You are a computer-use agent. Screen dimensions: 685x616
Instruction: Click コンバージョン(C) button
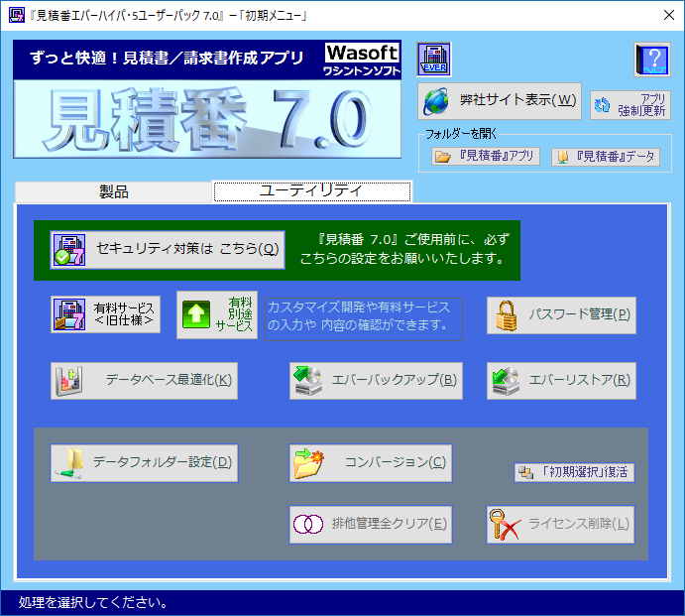[371, 462]
